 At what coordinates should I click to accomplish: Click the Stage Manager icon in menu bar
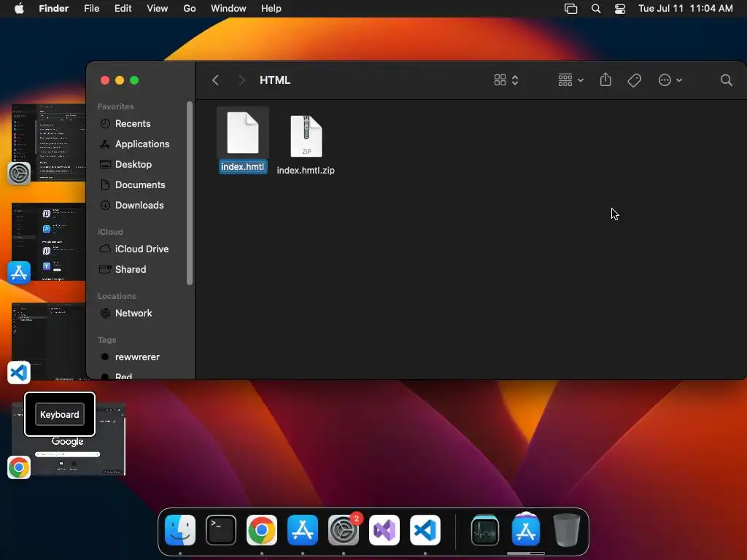570,9
